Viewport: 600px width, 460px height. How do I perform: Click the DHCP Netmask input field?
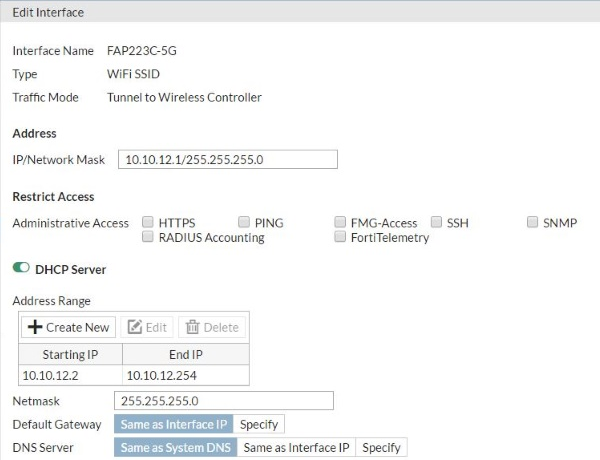coord(224,401)
